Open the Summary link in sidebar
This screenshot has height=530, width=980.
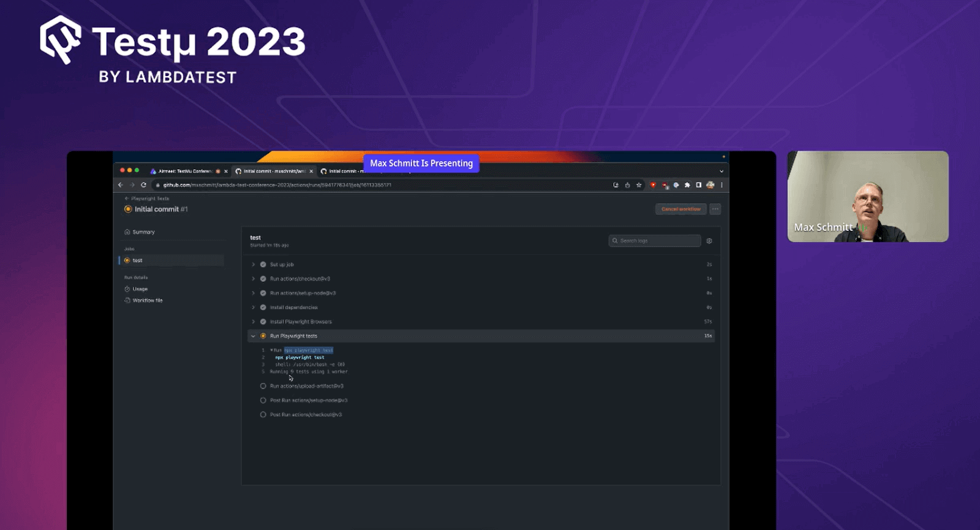(143, 232)
